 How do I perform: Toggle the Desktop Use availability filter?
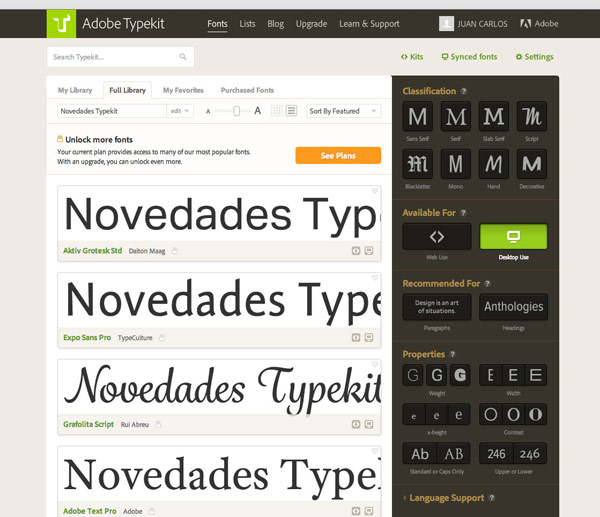point(513,237)
